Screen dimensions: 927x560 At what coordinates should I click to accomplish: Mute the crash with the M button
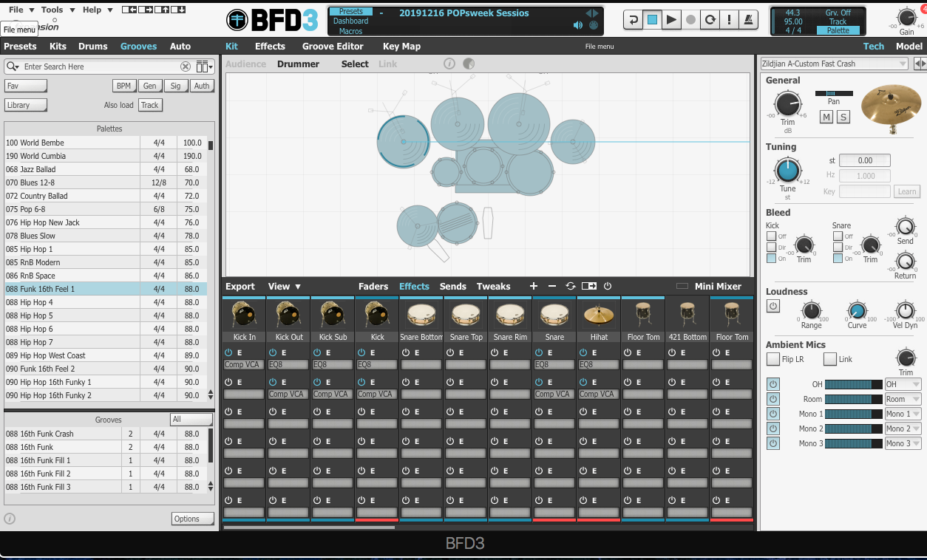pyautogui.click(x=826, y=117)
